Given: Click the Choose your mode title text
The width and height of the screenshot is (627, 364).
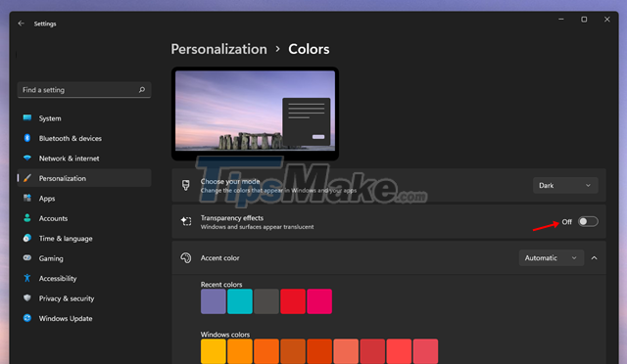Looking at the screenshot, I should [230, 181].
